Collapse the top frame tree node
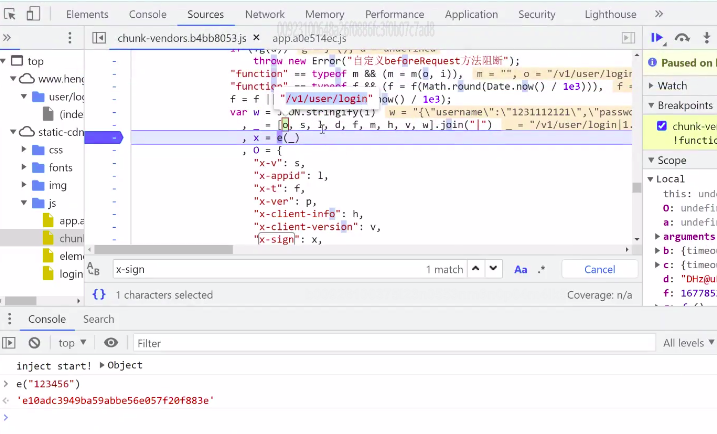The height and width of the screenshot is (434, 717). pos(4,61)
